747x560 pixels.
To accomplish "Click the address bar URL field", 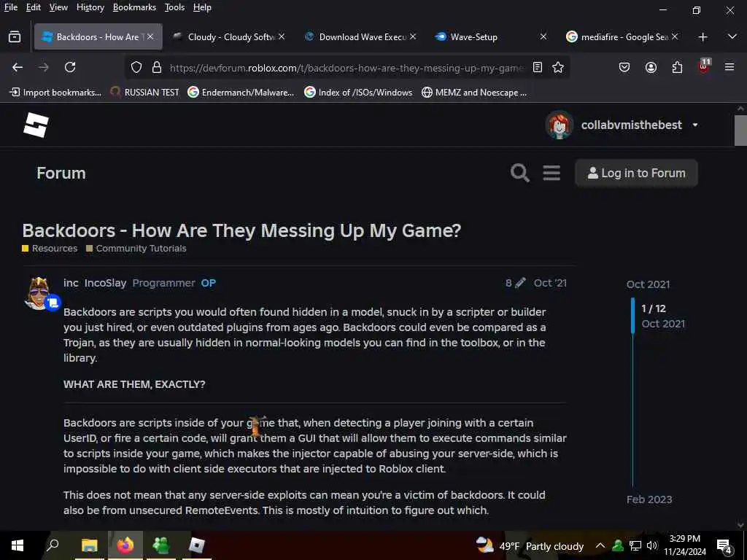I will (x=347, y=68).
